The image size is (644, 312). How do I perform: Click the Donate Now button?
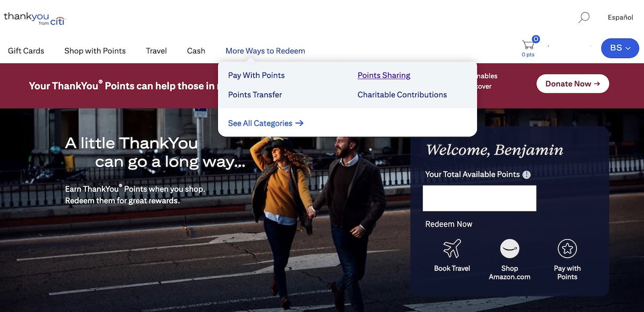pos(573,84)
